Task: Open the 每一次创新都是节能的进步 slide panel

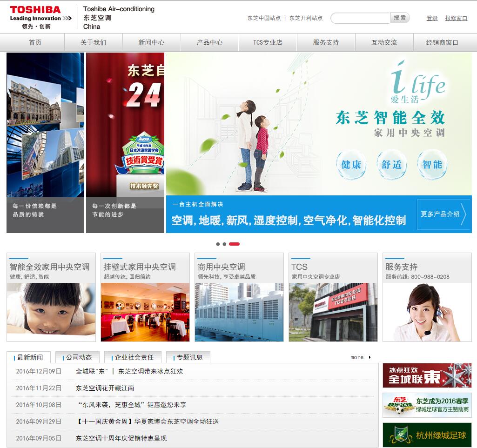Action: click(125, 143)
